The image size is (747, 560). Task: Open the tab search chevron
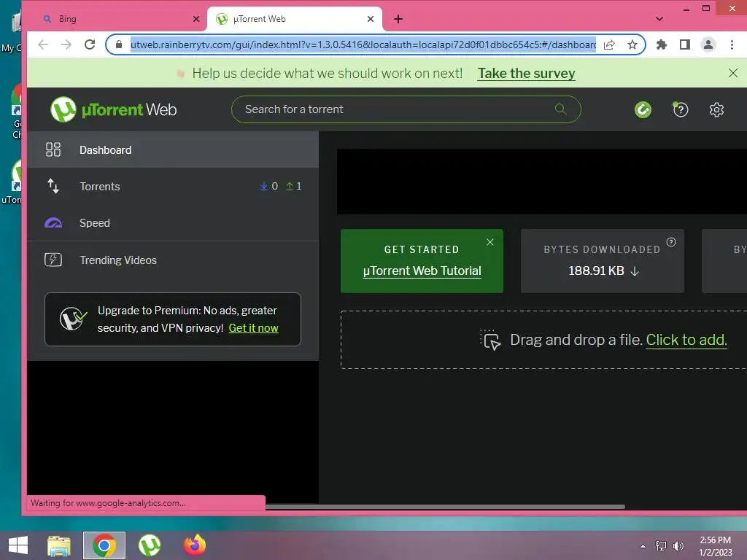[659, 19]
